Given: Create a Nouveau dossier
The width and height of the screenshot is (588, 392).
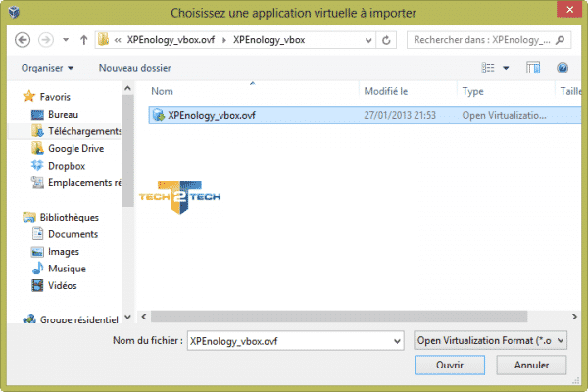Looking at the screenshot, I should [x=134, y=68].
